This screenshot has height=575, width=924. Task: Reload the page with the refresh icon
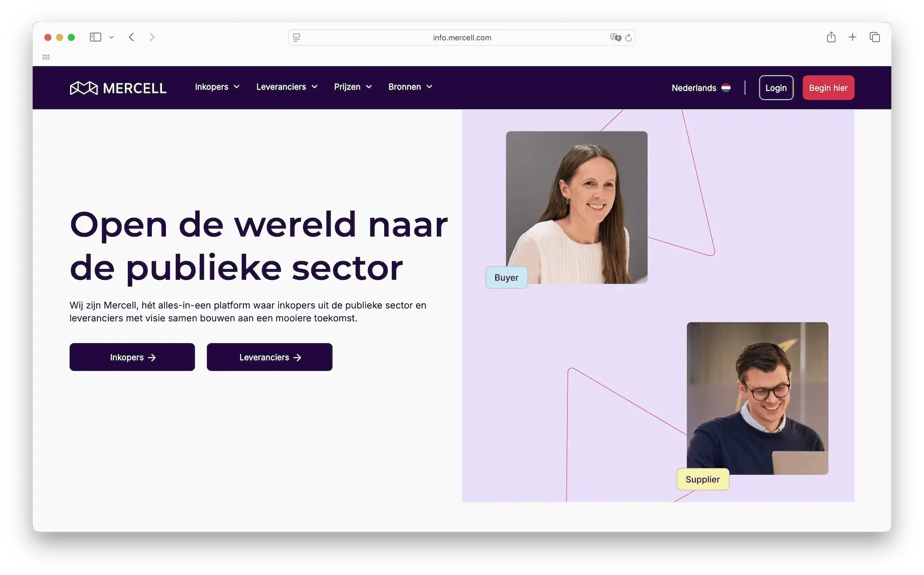pyautogui.click(x=628, y=37)
